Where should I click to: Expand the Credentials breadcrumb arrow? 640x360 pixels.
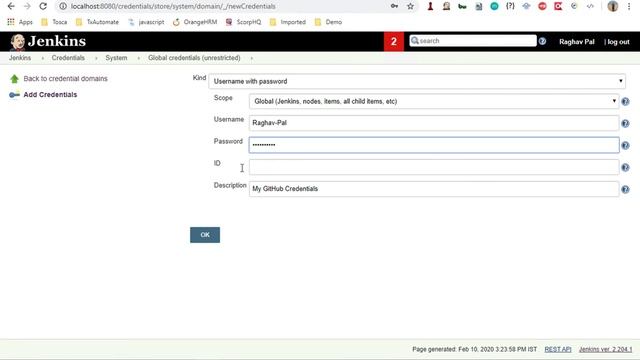[x=96, y=58]
